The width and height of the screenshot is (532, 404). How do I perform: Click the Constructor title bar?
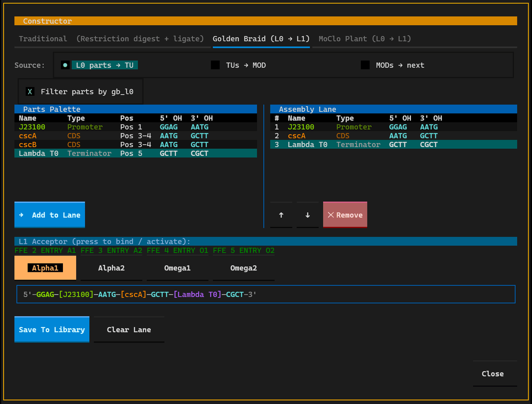click(266, 21)
